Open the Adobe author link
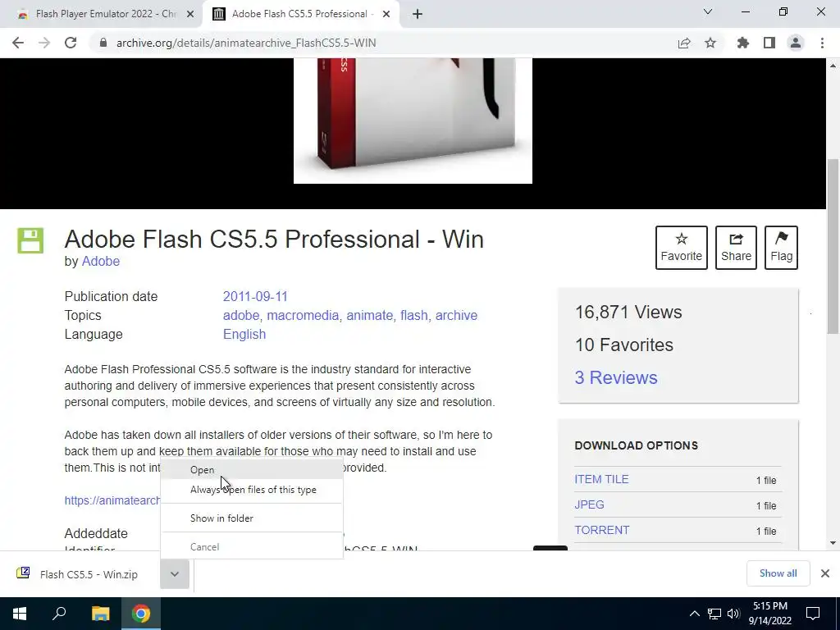Image resolution: width=840 pixels, height=630 pixels. point(100,262)
